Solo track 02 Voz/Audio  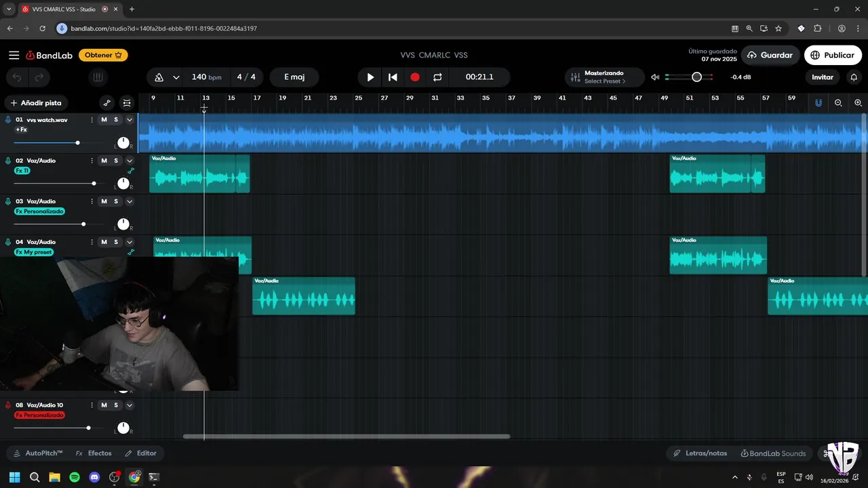click(x=116, y=161)
